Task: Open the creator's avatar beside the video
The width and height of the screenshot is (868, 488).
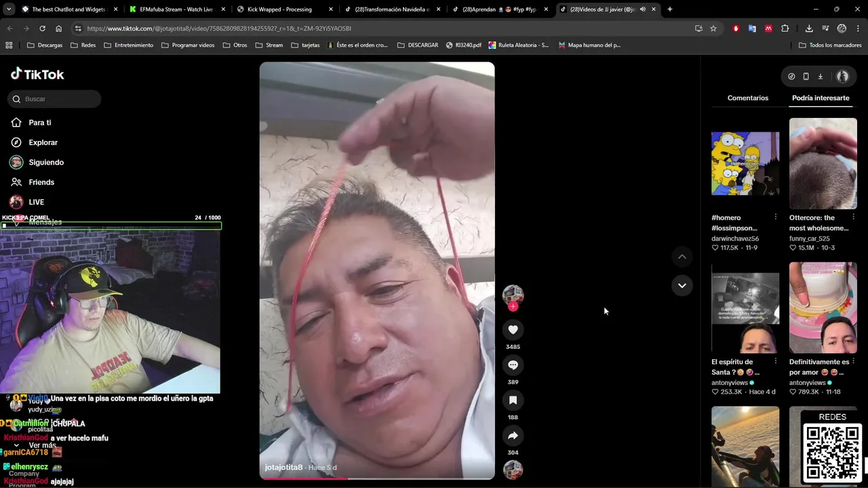Action: (513, 295)
